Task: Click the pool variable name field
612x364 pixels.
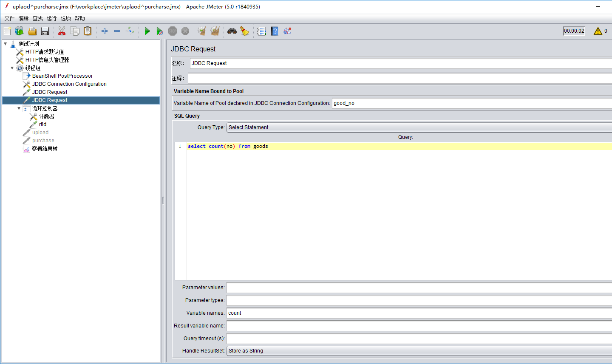Action: pos(472,103)
